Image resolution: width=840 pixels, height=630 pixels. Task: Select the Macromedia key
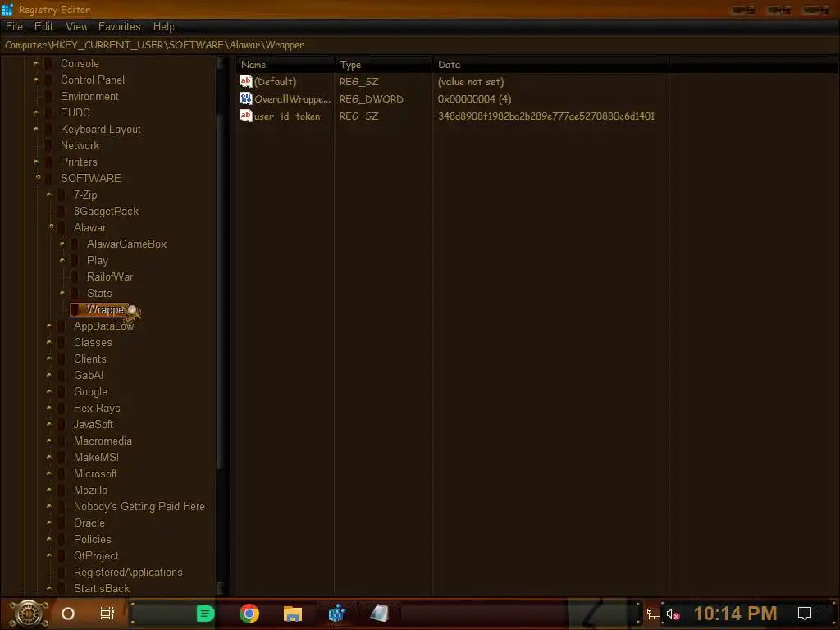103,441
